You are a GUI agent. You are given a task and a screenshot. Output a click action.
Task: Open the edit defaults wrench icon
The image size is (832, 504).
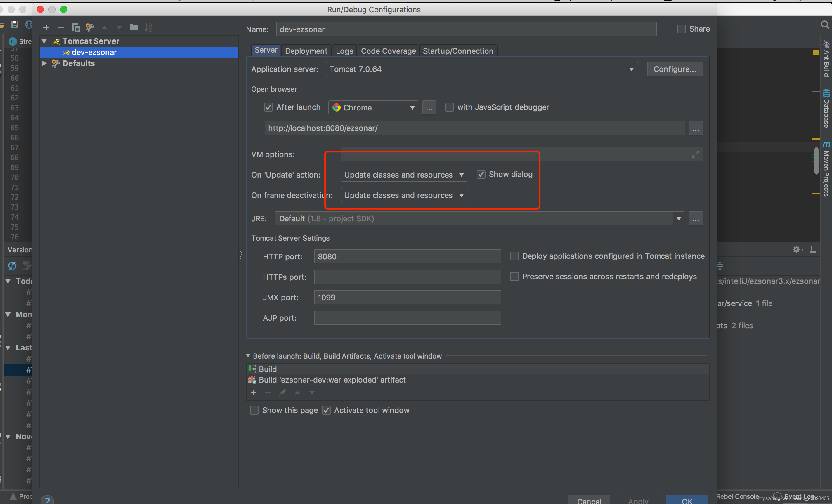point(90,27)
